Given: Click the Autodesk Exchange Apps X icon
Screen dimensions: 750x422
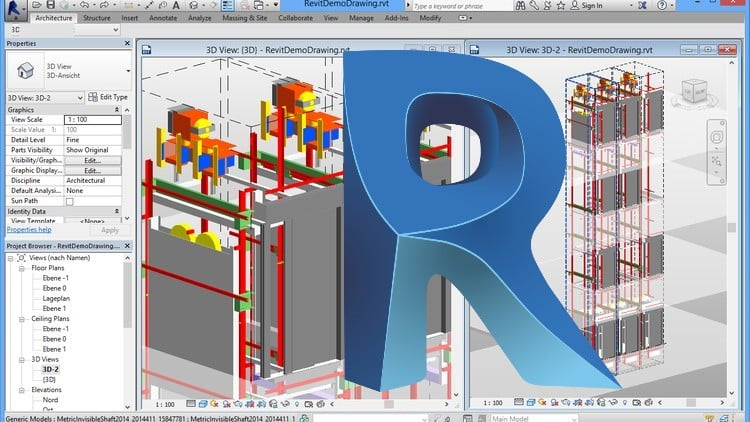Looking at the screenshot, I should (642, 5).
